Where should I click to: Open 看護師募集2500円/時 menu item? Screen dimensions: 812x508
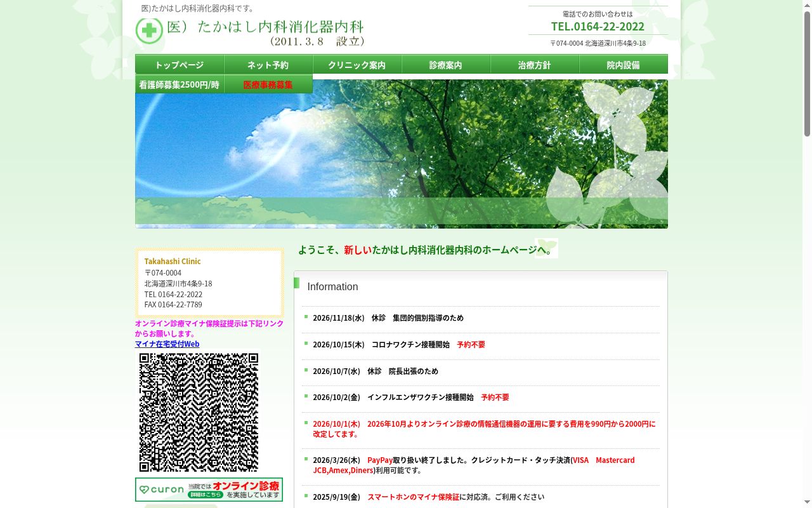[180, 84]
